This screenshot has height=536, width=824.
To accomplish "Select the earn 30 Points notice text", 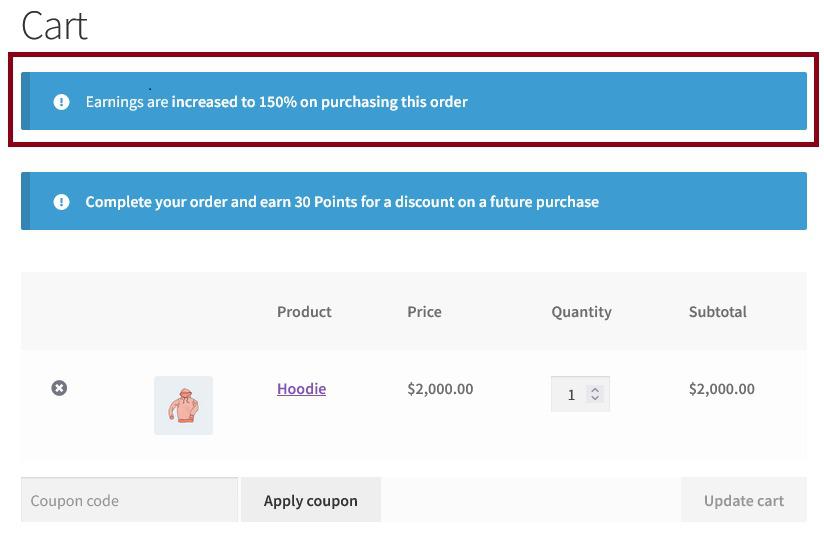I will (342, 201).
